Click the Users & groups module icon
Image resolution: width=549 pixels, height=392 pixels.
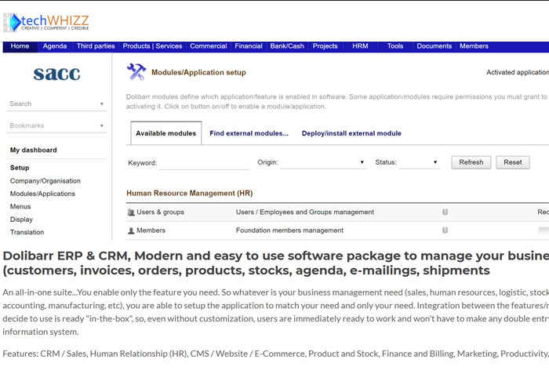tap(131, 212)
